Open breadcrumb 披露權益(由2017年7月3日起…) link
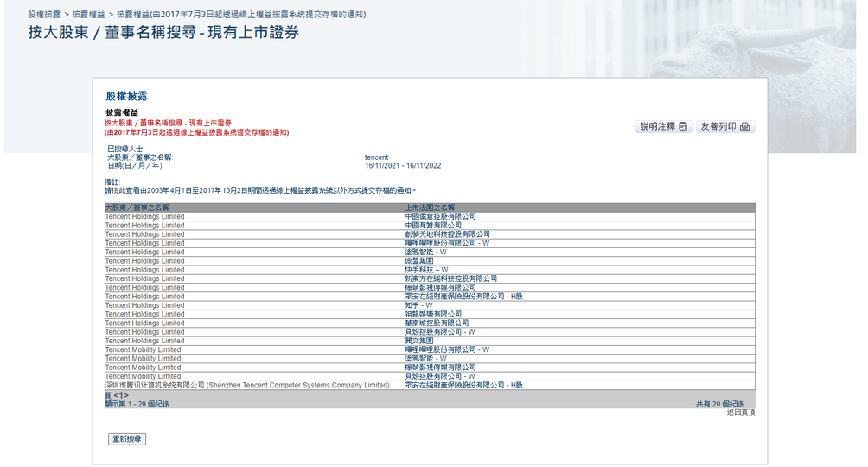868x467 pixels. (x=241, y=15)
